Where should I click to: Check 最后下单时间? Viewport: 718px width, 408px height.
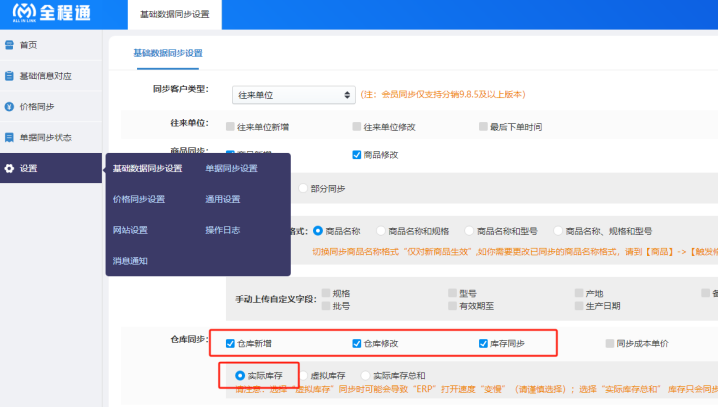483,126
